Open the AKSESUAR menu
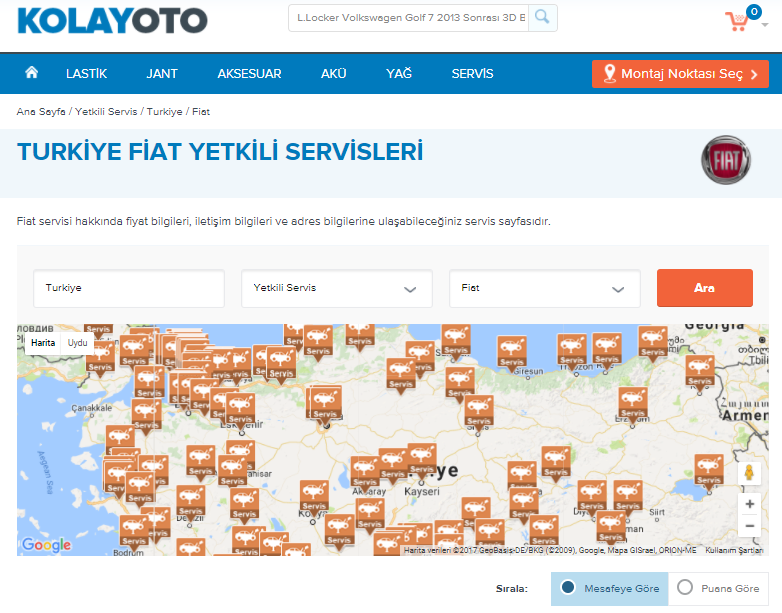The width and height of the screenshot is (782, 613). pyautogui.click(x=249, y=74)
